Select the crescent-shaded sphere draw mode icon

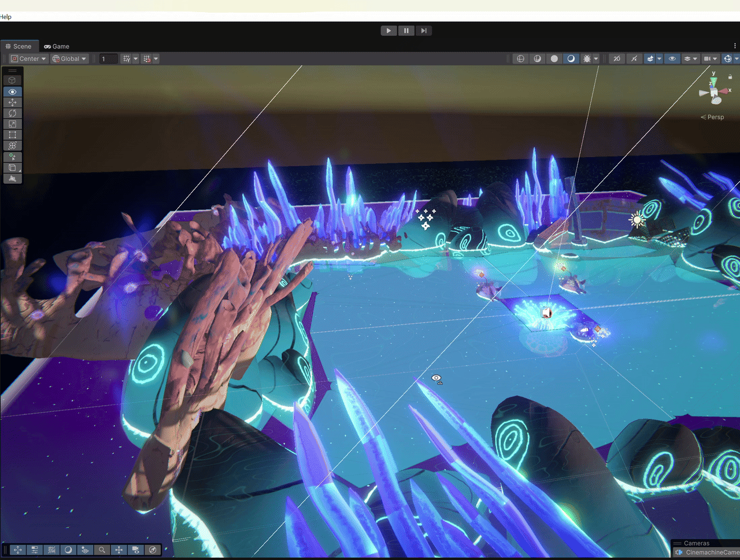pyautogui.click(x=571, y=59)
